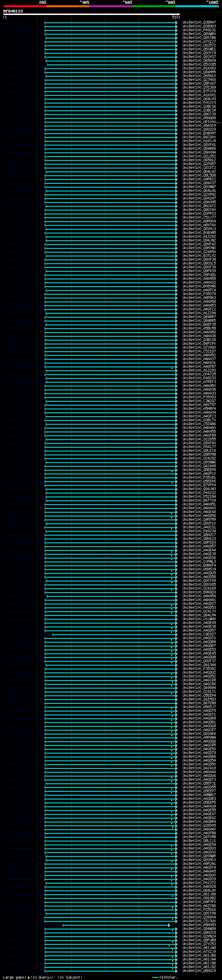The width and height of the screenshot is (222, 980).
Task: Select hit UniRef100_Q9ST99
Action: coord(199,581)
